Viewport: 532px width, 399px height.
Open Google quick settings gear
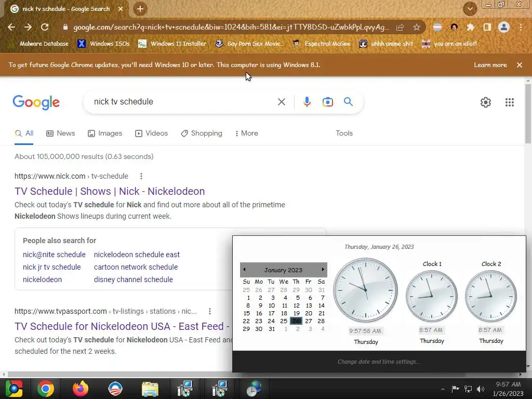tap(486, 102)
